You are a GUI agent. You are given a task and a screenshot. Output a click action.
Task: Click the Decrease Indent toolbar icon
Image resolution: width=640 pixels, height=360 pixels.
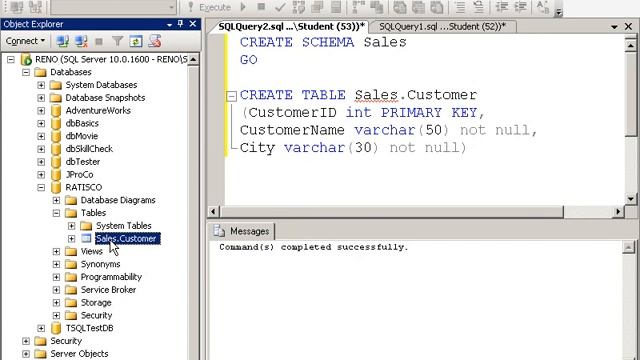(x=502, y=7)
